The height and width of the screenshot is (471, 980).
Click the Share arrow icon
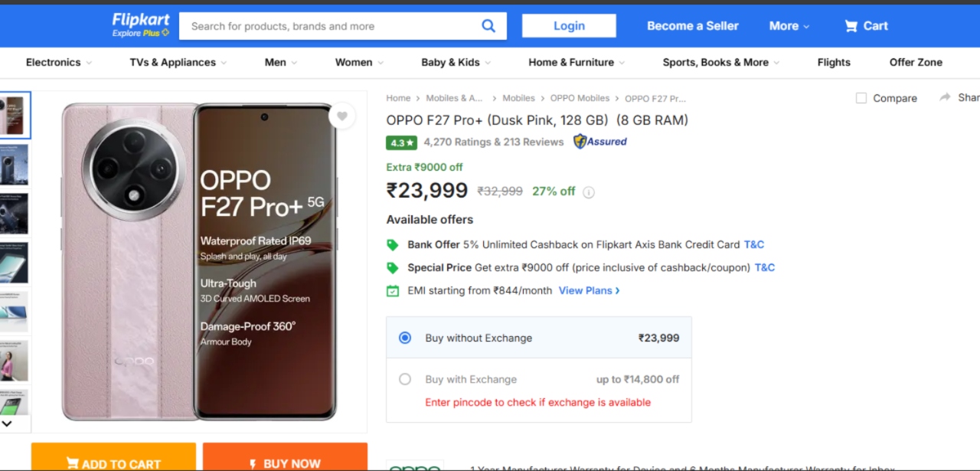coord(946,97)
